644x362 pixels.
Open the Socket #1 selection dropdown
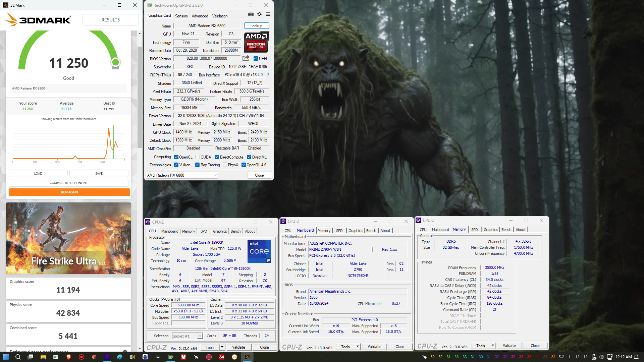pyautogui.click(x=187, y=336)
